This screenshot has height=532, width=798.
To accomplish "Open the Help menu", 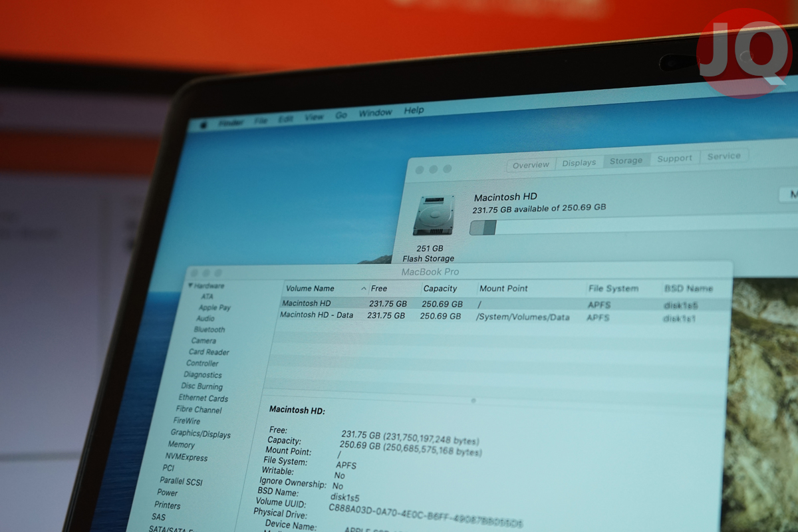I will tap(414, 110).
